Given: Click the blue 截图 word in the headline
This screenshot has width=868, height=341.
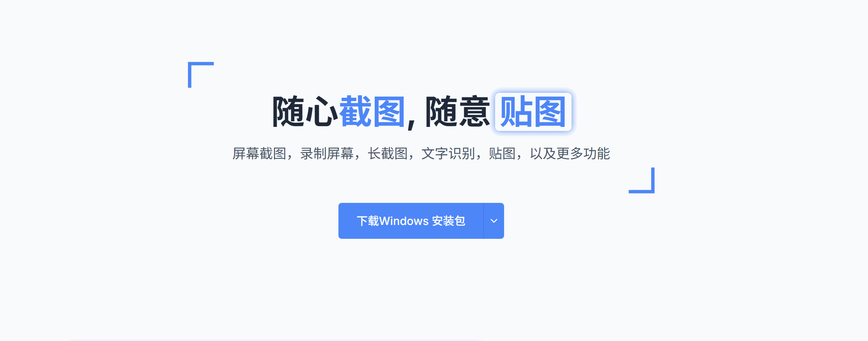Looking at the screenshot, I should 372,112.
